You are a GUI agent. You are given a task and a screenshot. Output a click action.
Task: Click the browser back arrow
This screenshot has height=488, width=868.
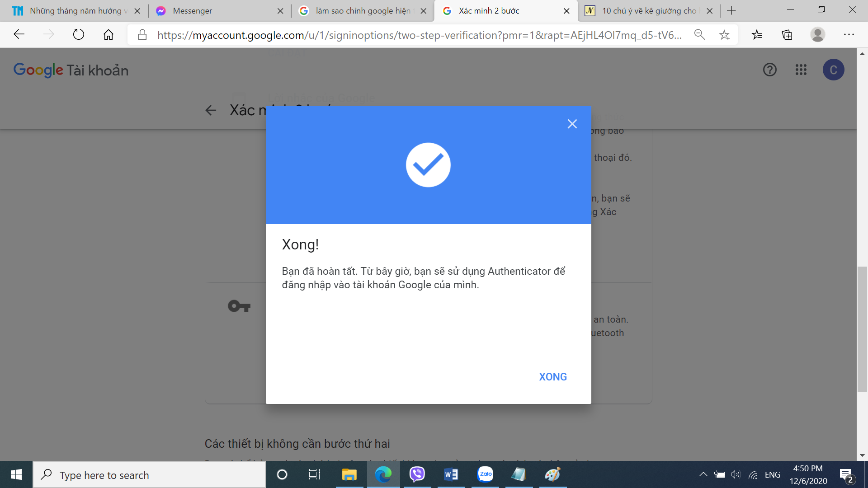coord(19,34)
